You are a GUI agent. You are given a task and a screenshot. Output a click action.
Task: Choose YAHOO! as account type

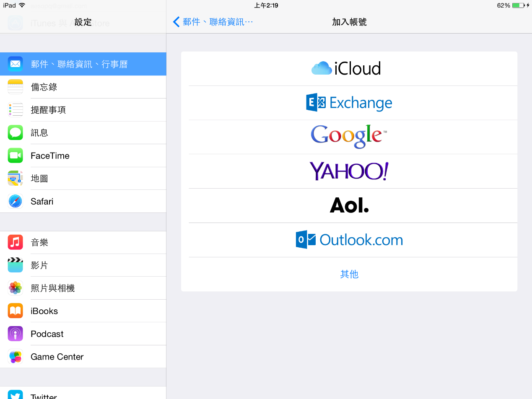349,171
